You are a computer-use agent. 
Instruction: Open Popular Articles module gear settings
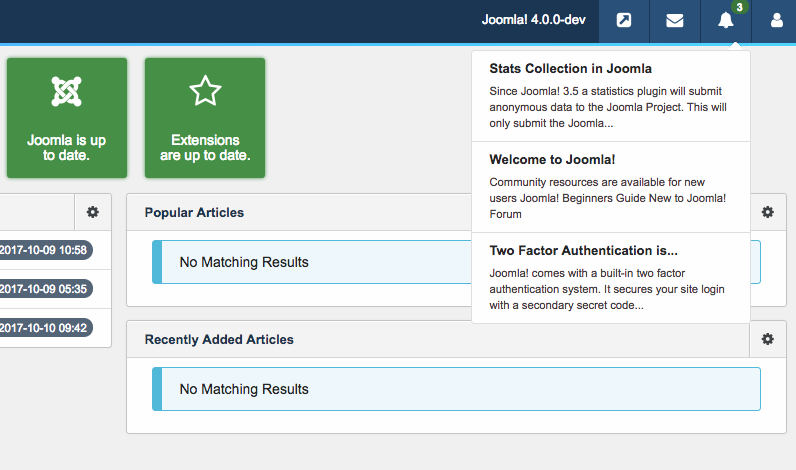[767, 212]
